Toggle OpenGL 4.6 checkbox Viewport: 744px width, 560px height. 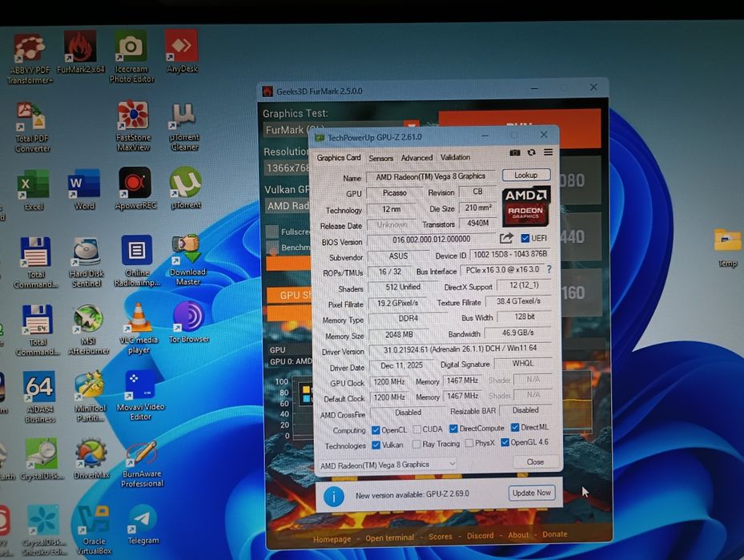(505, 442)
